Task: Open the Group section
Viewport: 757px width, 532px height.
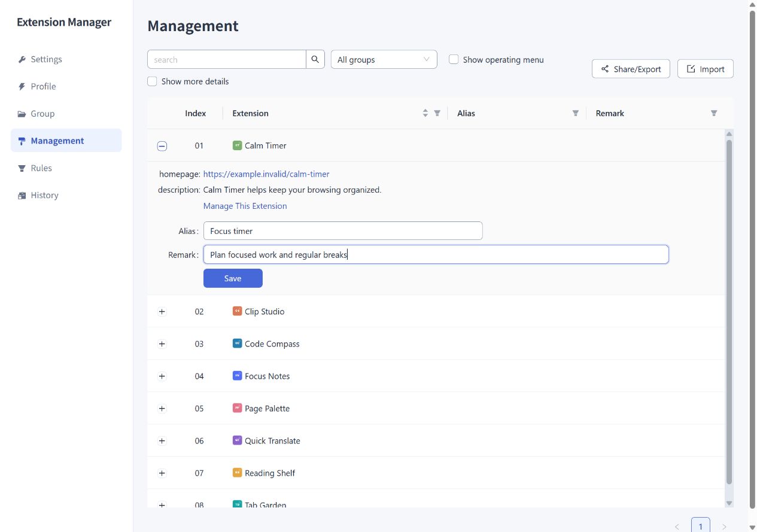Action: (x=66, y=114)
